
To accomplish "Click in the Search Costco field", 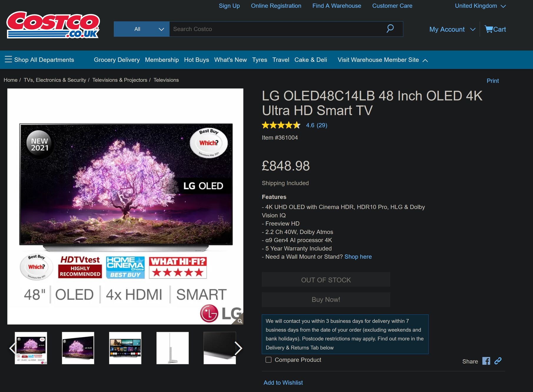I will (x=277, y=29).
